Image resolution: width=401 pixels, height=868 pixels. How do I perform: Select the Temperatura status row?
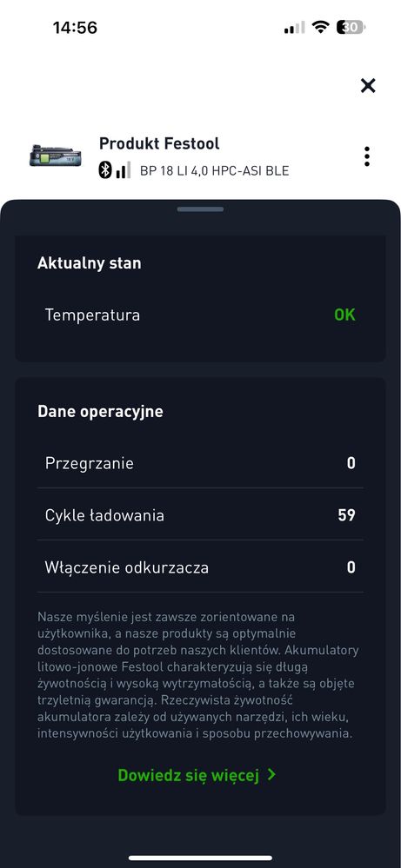[x=200, y=315]
